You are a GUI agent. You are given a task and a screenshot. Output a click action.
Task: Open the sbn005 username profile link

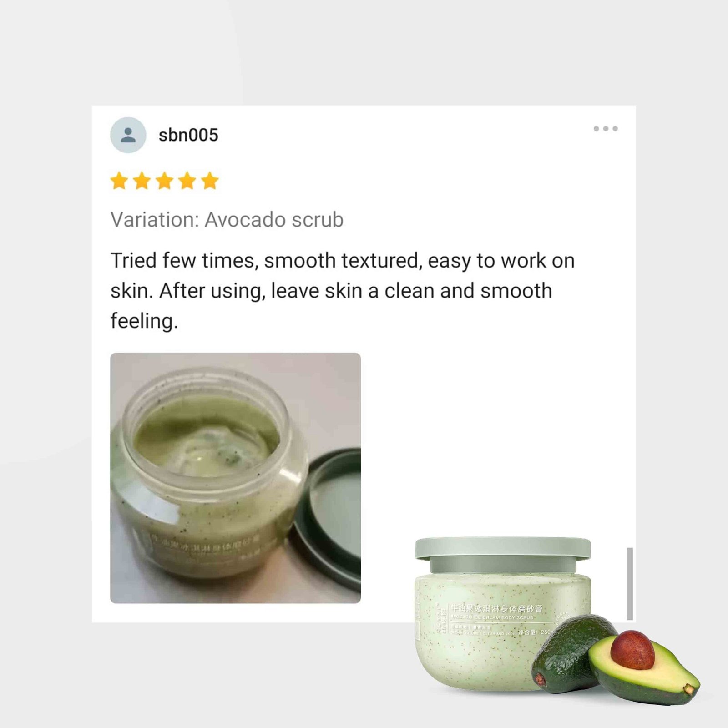(188, 135)
